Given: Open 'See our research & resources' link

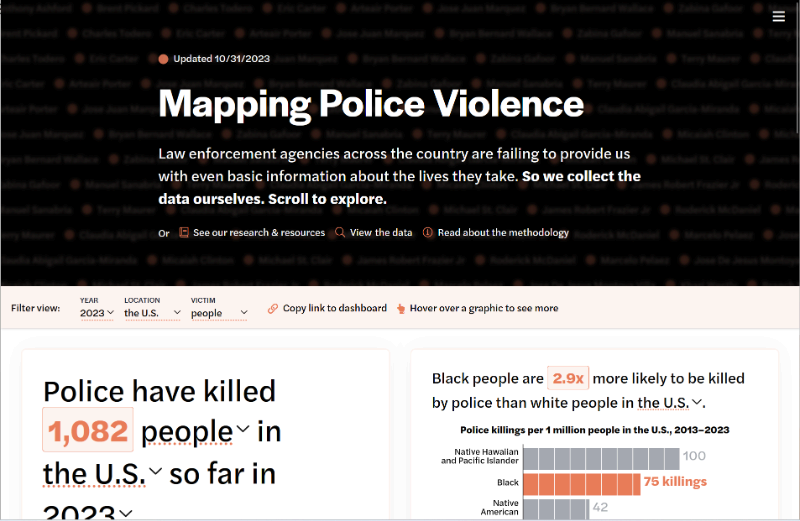Looking at the screenshot, I should pos(259,233).
